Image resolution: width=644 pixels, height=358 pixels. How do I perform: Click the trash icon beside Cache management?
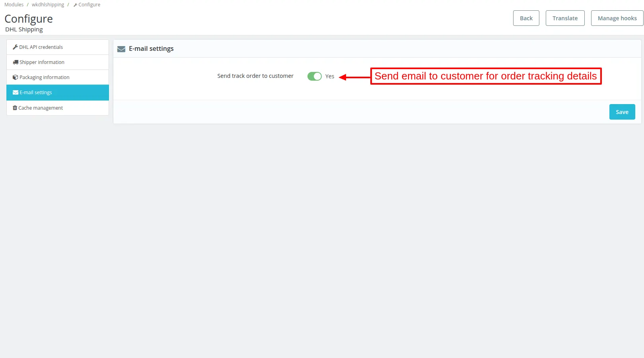[x=15, y=108]
